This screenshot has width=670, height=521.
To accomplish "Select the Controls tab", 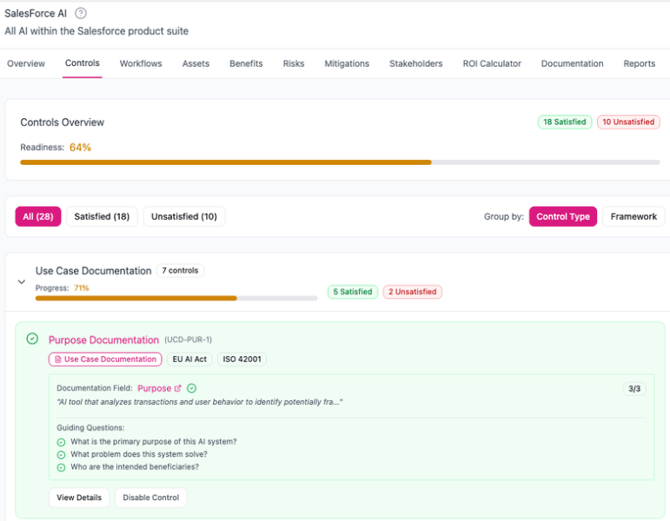I will click(x=82, y=63).
